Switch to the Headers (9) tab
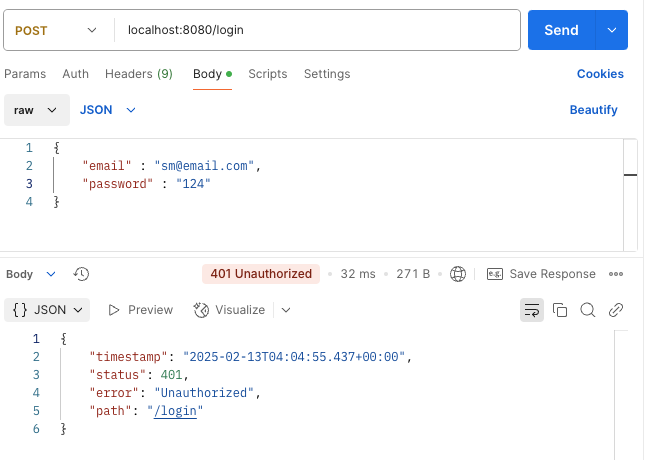 [x=139, y=74]
